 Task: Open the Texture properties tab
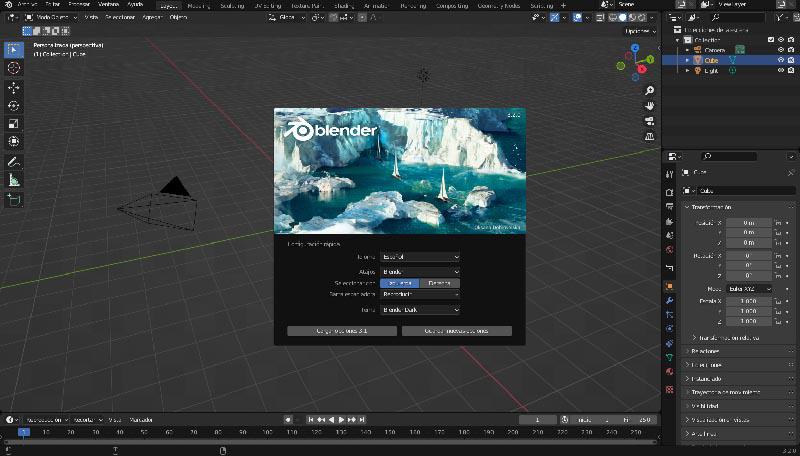pos(669,390)
